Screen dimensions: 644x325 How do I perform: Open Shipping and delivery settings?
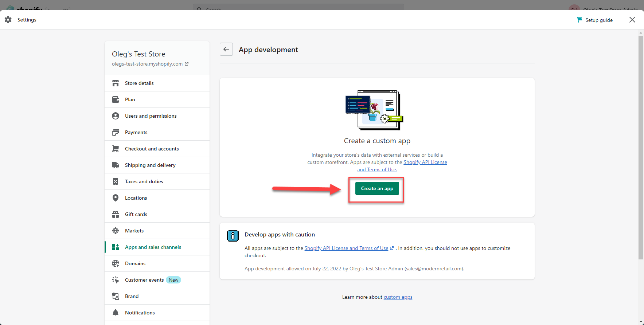157,165
